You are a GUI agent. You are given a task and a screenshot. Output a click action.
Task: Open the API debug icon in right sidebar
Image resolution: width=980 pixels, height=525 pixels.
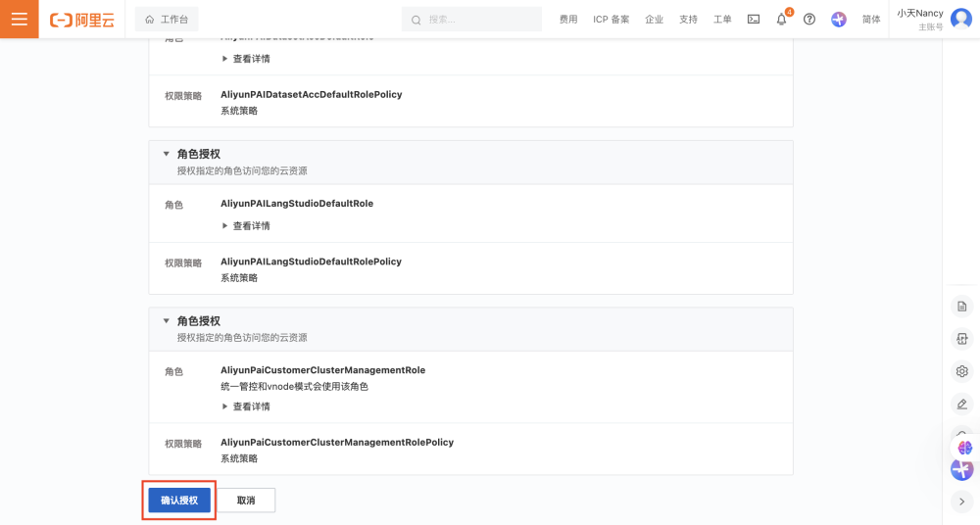tap(962, 339)
